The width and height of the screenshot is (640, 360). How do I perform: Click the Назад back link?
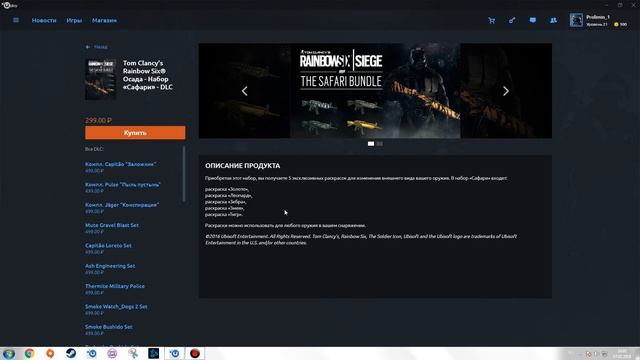(x=101, y=47)
